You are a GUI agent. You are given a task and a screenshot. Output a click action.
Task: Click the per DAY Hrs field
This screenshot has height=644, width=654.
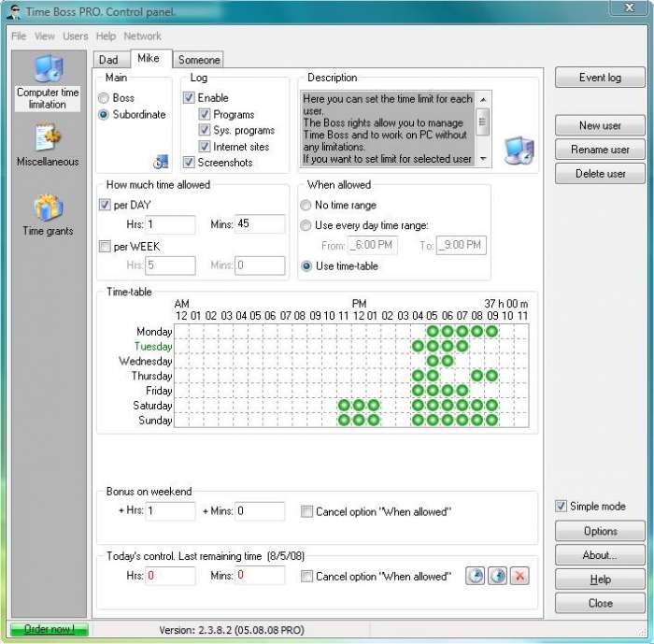tap(170, 224)
